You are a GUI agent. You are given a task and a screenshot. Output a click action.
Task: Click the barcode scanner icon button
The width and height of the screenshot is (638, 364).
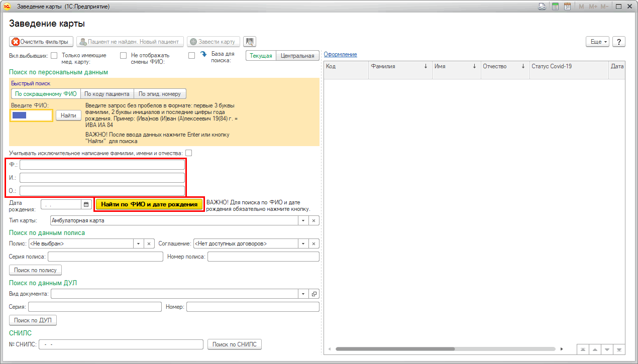pos(249,42)
